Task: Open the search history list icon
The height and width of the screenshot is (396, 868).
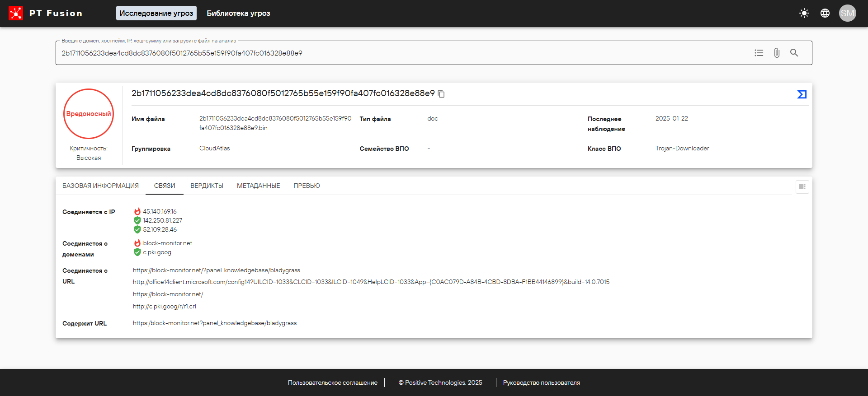Action: click(759, 53)
